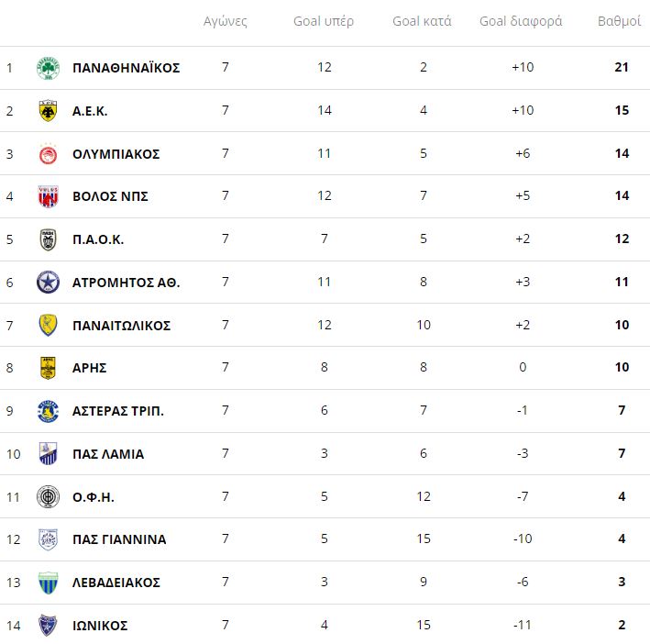This screenshot has height=644, width=650.
Task: Open the ΠΑΝΑΘΗΝΑΪΚΟΣ team link
Action: coord(126,68)
